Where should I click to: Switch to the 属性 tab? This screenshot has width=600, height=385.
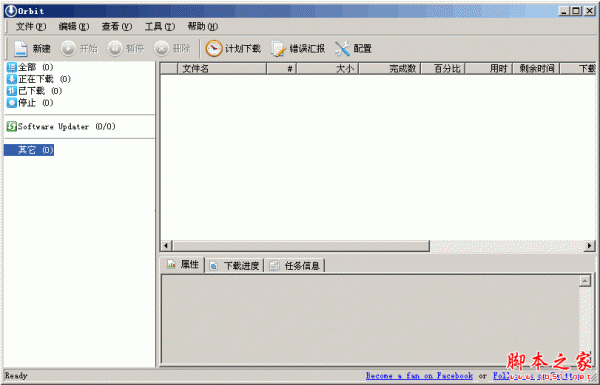tap(183, 264)
